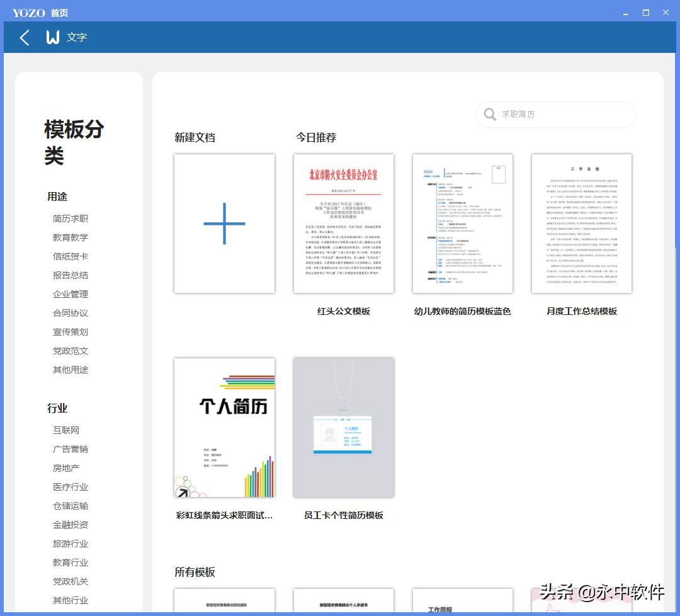The height and width of the screenshot is (616, 680).
Task: Choose 房地产 industry category
Action: click(x=66, y=468)
